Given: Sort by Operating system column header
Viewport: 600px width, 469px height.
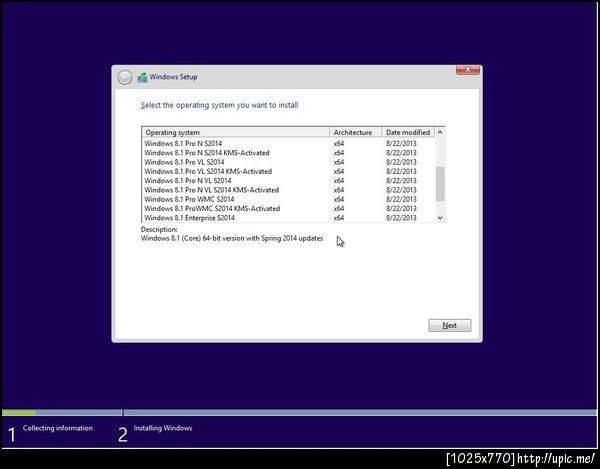Looking at the screenshot, I should pos(236,132).
